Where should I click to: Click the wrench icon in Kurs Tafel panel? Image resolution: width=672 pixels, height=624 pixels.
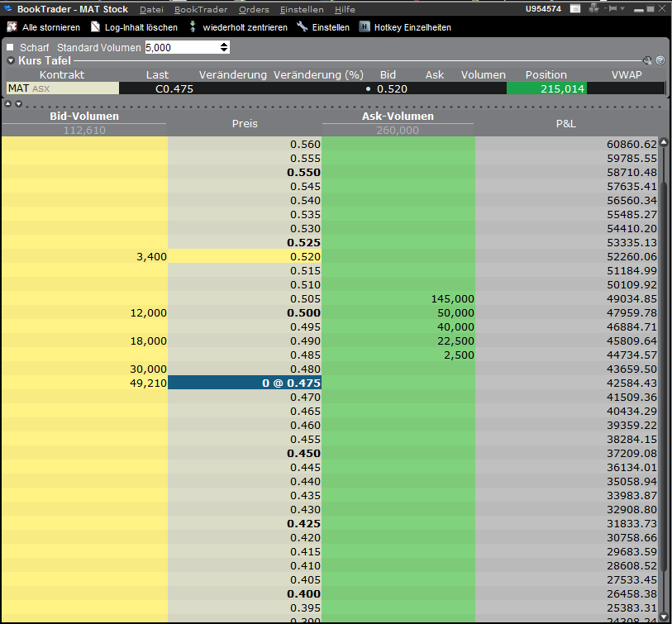(x=647, y=60)
